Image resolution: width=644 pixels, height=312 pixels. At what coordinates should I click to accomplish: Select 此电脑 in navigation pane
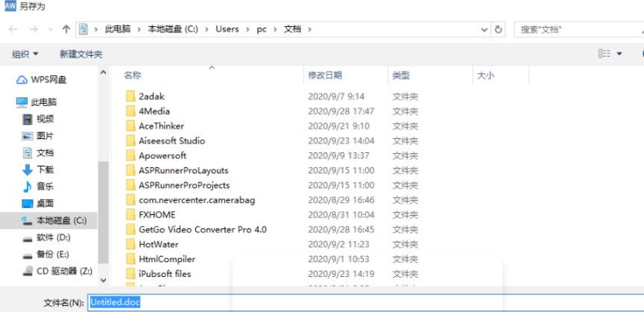[36, 102]
